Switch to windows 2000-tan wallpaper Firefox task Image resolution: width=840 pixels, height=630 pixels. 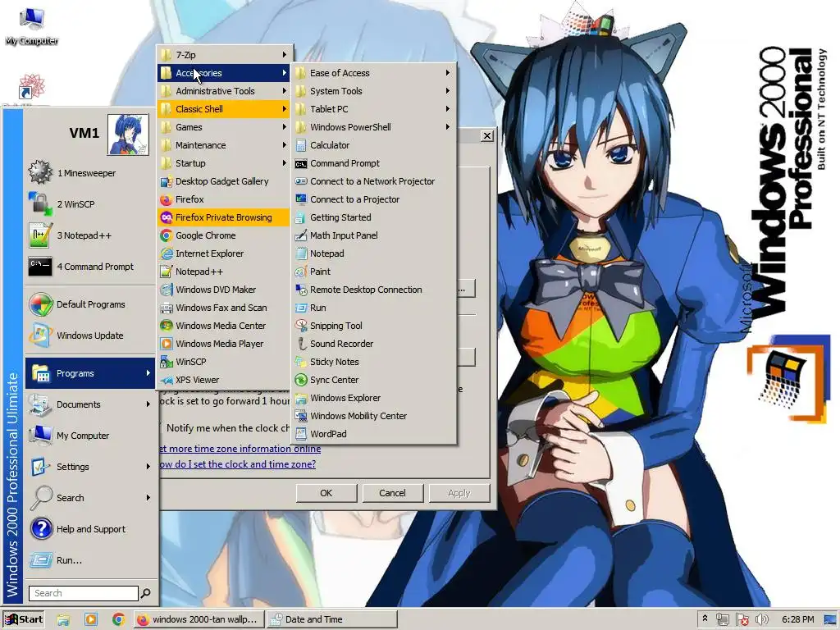click(199, 619)
